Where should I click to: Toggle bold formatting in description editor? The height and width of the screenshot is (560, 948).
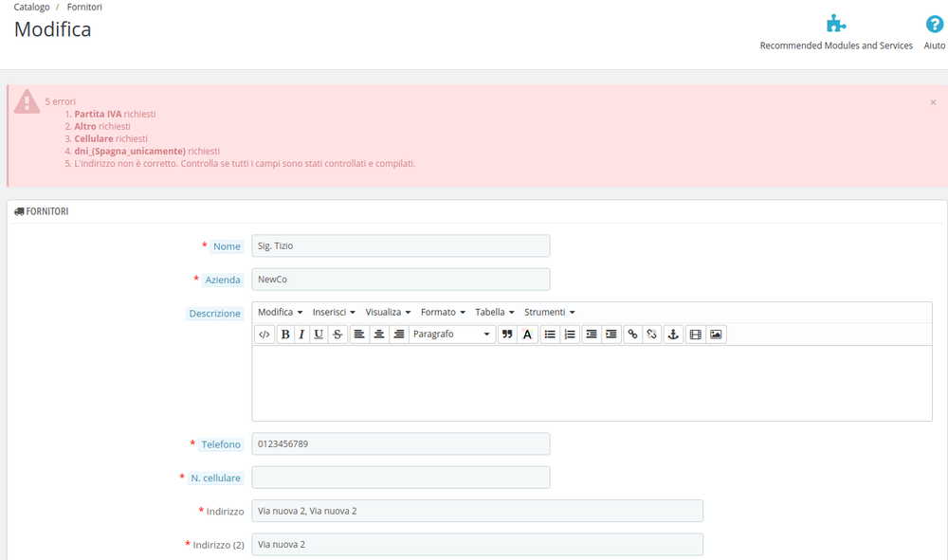point(285,334)
